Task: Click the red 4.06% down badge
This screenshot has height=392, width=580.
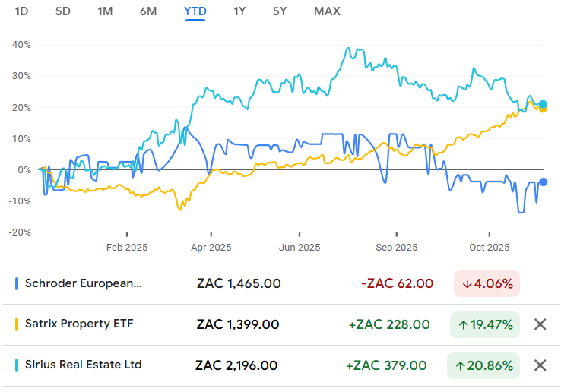Action: tap(487, 283)
